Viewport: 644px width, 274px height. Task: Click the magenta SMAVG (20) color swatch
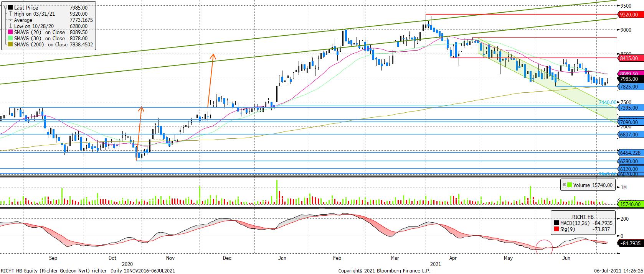click(x=10, y=32)
